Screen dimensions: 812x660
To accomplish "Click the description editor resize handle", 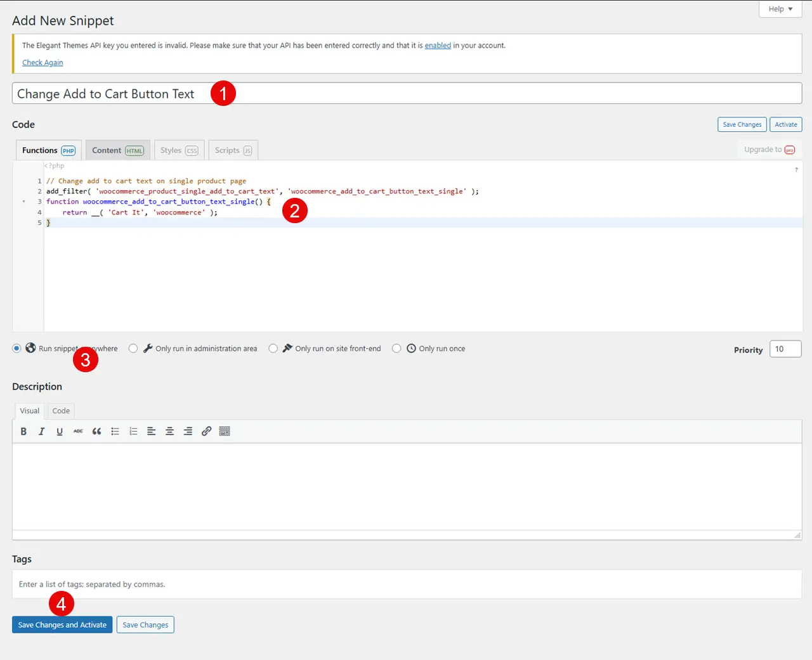I will pyautogui.click(x=797, y=536).
